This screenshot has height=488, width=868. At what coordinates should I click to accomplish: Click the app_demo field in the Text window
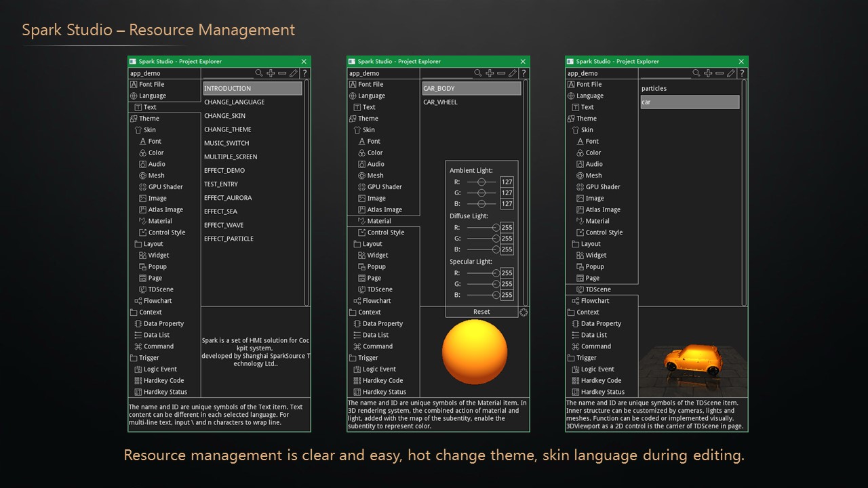[165, 73]
